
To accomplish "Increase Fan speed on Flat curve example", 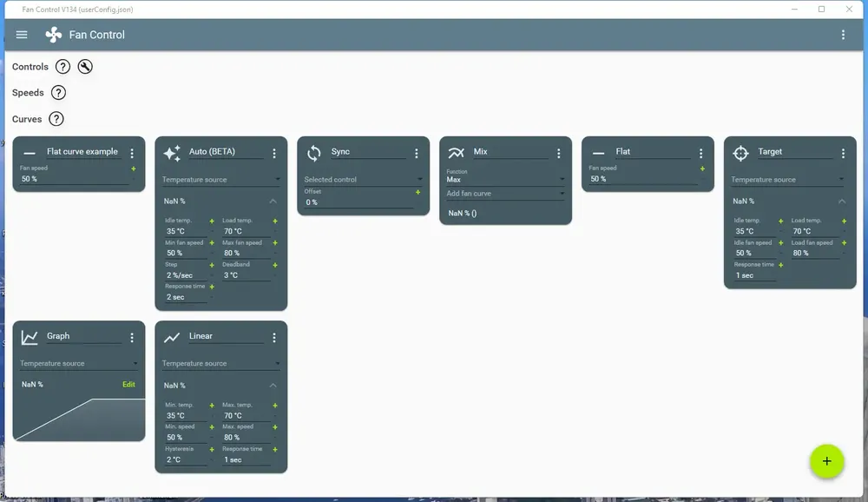I will click(134, 168).
